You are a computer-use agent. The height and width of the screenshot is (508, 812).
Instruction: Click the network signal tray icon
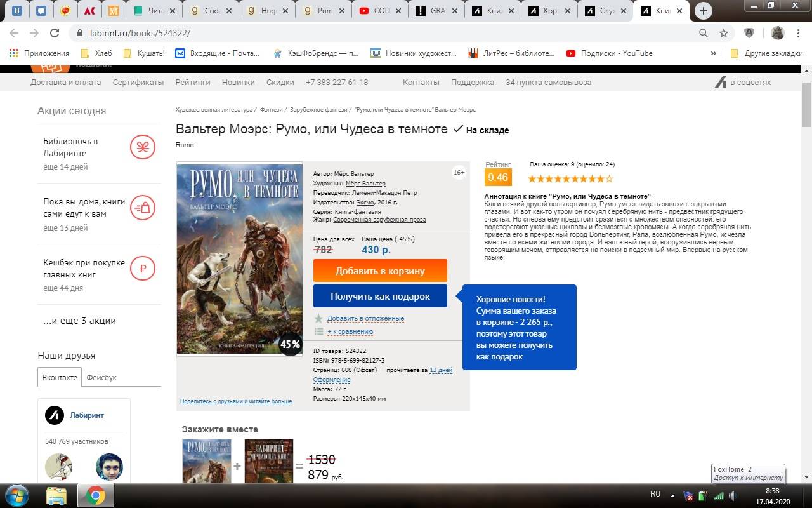tap(719, 495)
